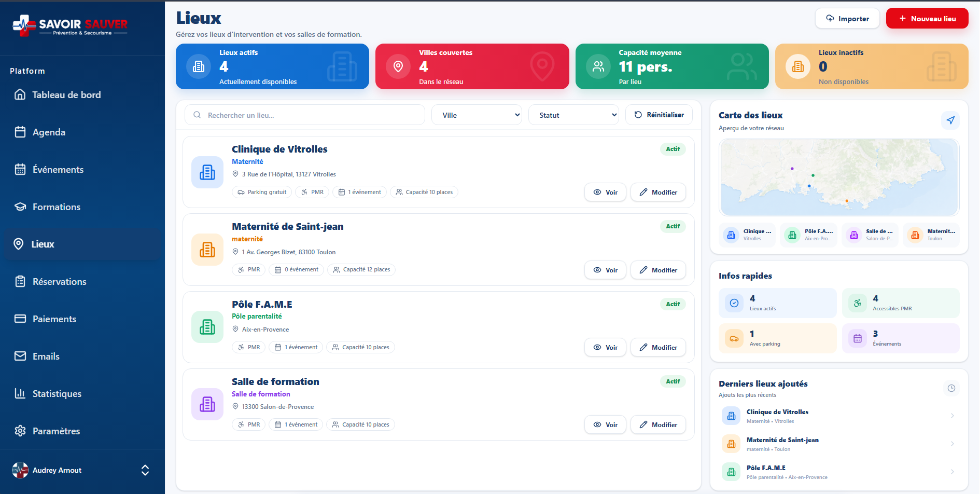Click Capacité 12 places tag
The width and height of the screenshot is (980, 494).
[x=361, y=269]
